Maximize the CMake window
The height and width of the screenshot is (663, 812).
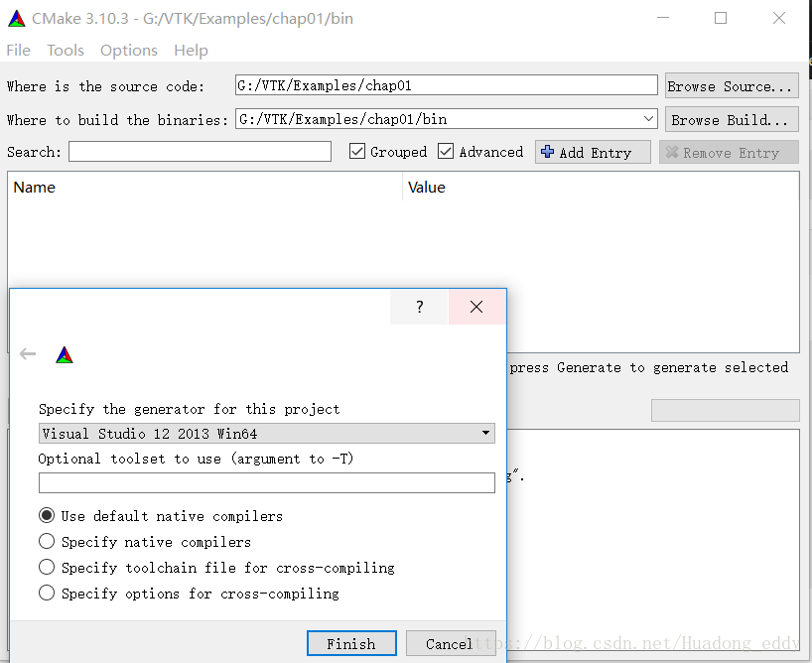coord(721,18)
